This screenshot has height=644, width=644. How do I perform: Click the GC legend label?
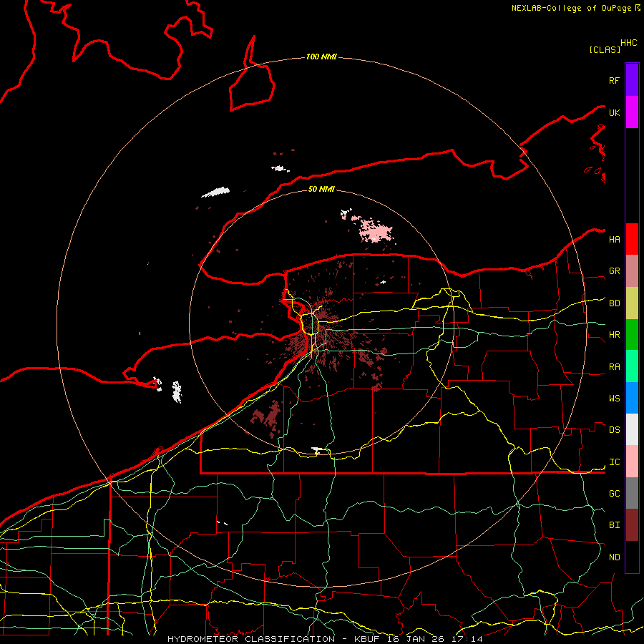[614, 494]
